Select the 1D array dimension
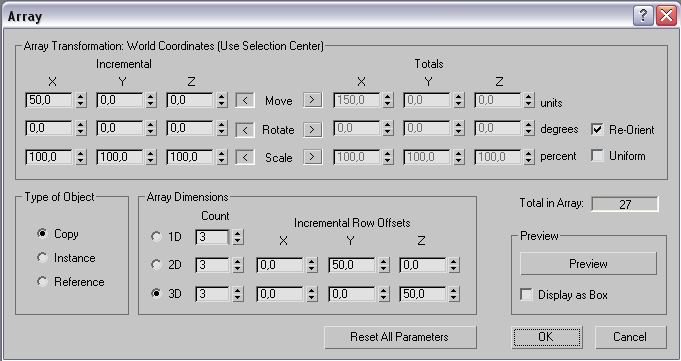681x361 pixels. (x=156, y=236)
